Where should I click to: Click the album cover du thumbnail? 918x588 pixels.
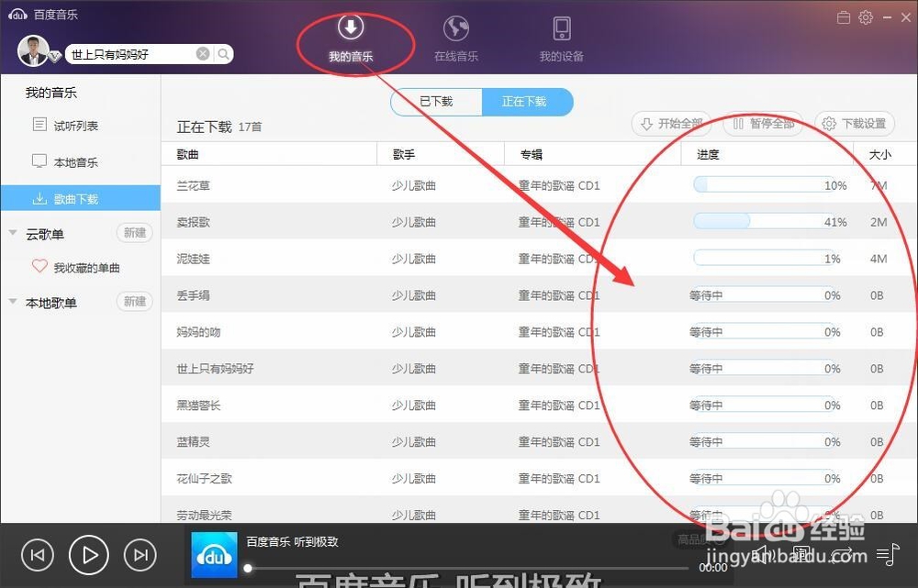point(214,555)
